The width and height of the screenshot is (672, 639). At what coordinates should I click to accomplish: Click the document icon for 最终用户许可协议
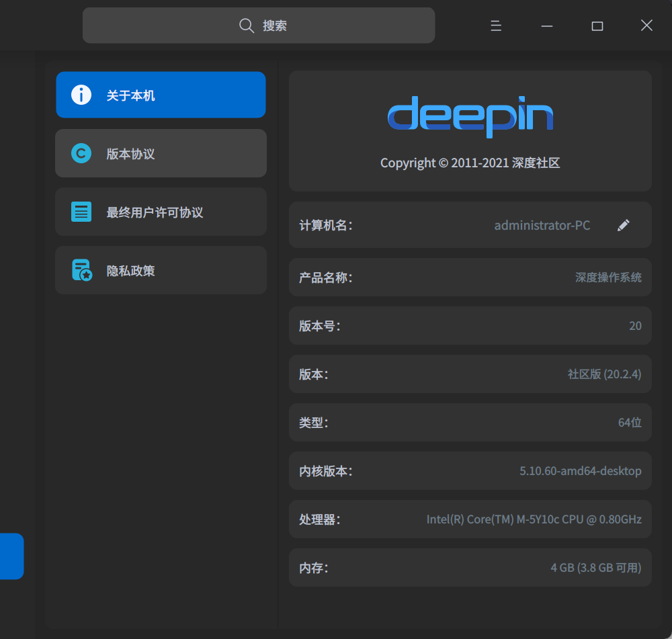81,212
